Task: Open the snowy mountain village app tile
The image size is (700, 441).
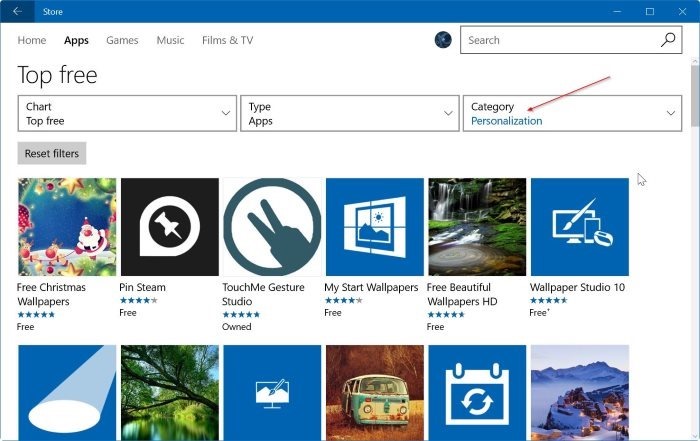Action: (580, 392)
